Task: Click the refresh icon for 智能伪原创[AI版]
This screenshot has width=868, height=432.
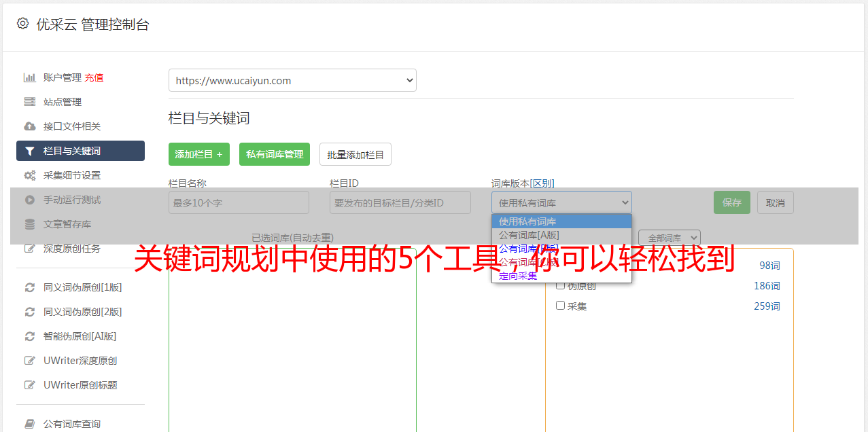Action: click(30, 336)
